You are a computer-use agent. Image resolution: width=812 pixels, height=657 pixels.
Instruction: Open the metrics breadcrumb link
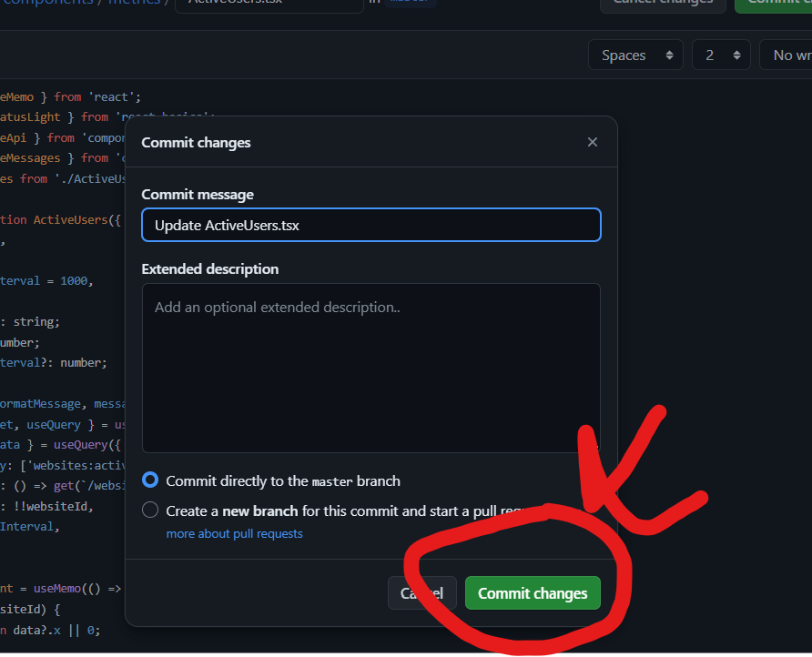point(134,3)
